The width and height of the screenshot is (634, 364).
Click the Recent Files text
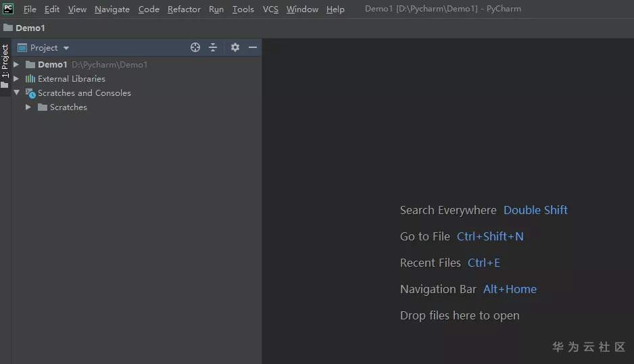coord(430,263)
